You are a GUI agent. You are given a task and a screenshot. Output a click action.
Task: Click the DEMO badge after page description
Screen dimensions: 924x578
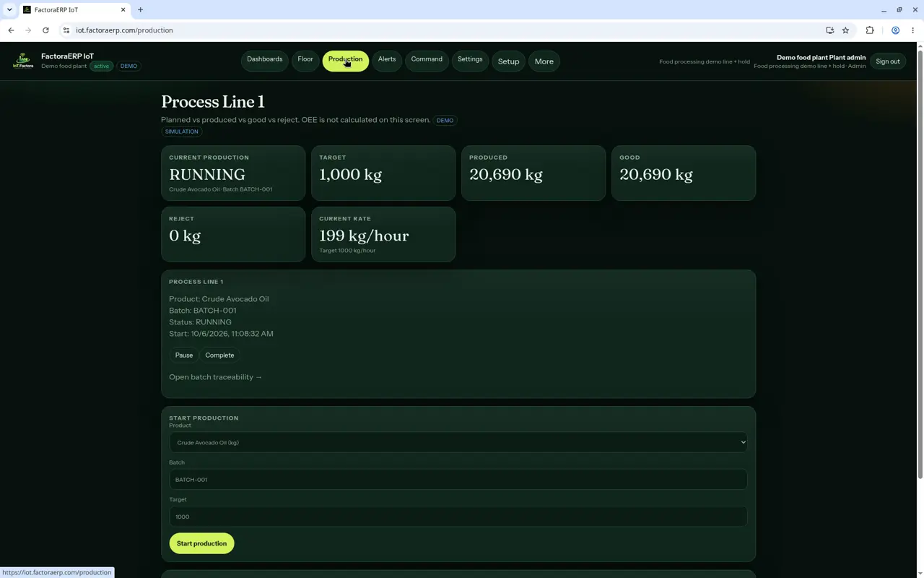(445, 121)
